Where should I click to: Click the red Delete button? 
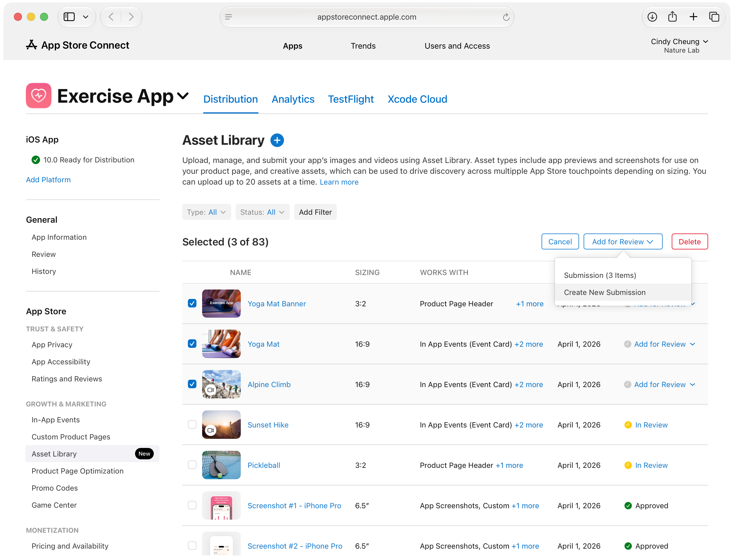click(689, 242)
